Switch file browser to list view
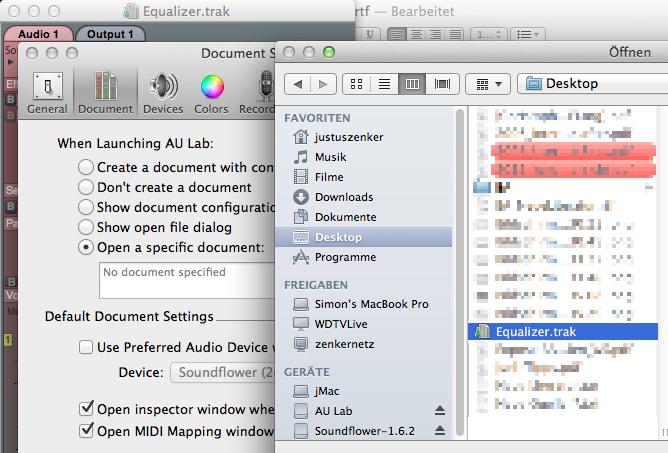This screenshot has height=453, width=668. (x=384, y=84)
